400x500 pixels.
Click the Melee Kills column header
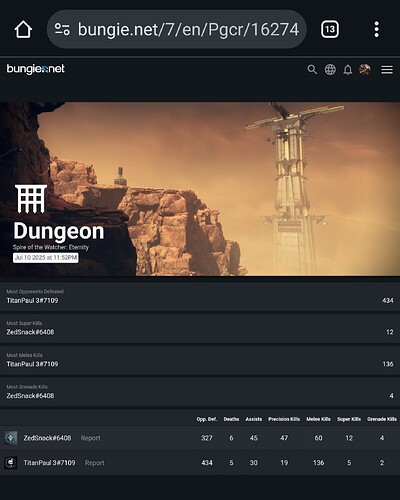pos(318,419)
